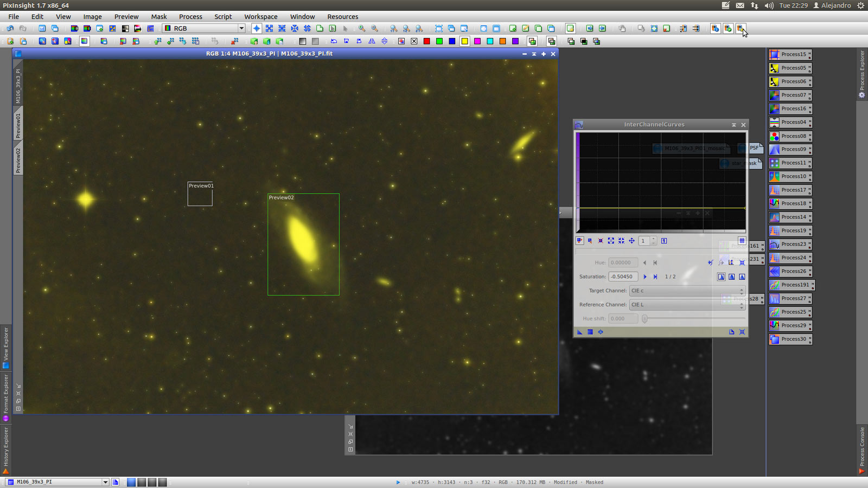
Task: Open the M106_39x3_PI view selector dropdown
Action: point(58,481)
